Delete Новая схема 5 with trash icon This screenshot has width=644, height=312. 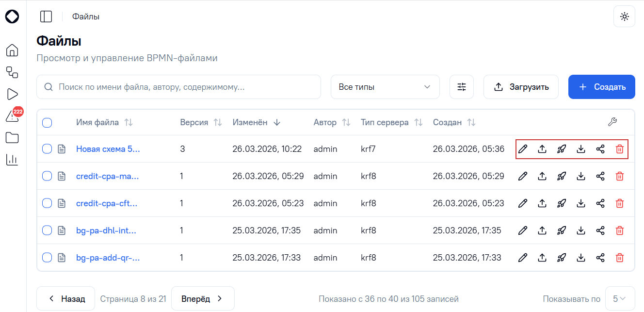tap(620, 149)
